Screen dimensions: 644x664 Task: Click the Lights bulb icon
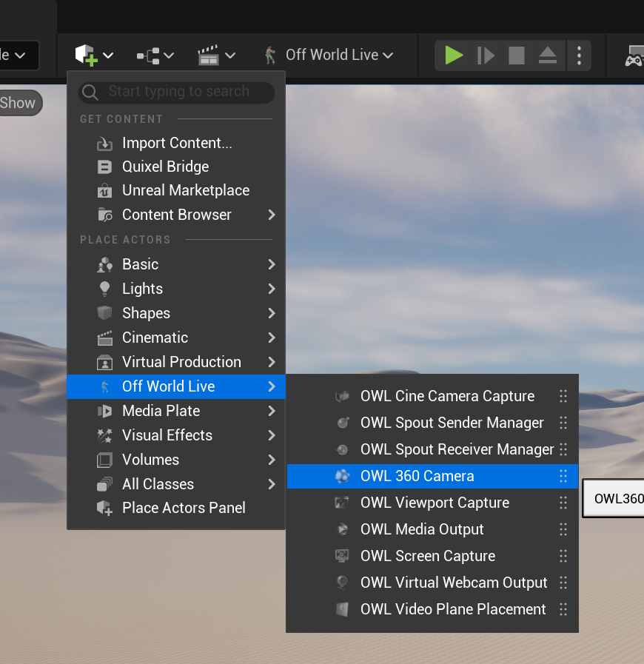pos(104,289)
